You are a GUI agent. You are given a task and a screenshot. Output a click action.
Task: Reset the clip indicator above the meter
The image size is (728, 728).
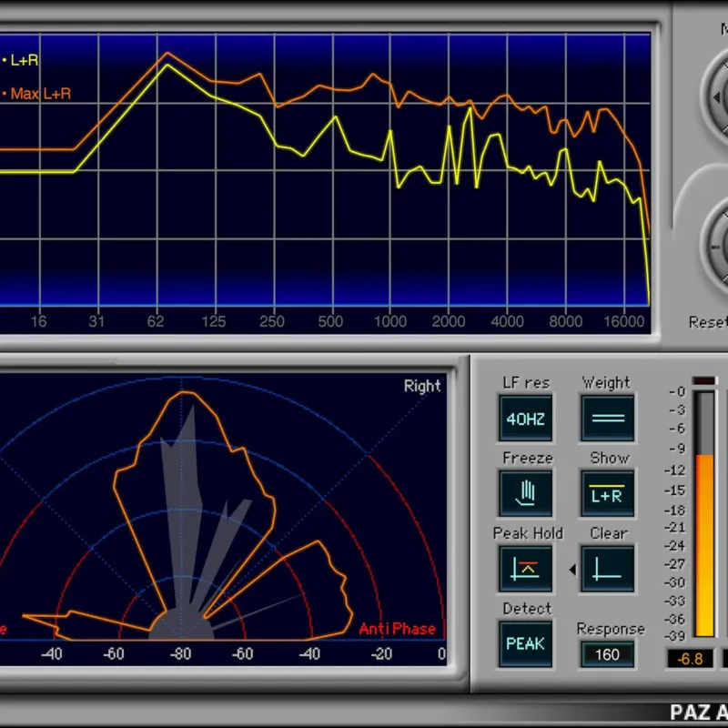click(x=704, y=380)
